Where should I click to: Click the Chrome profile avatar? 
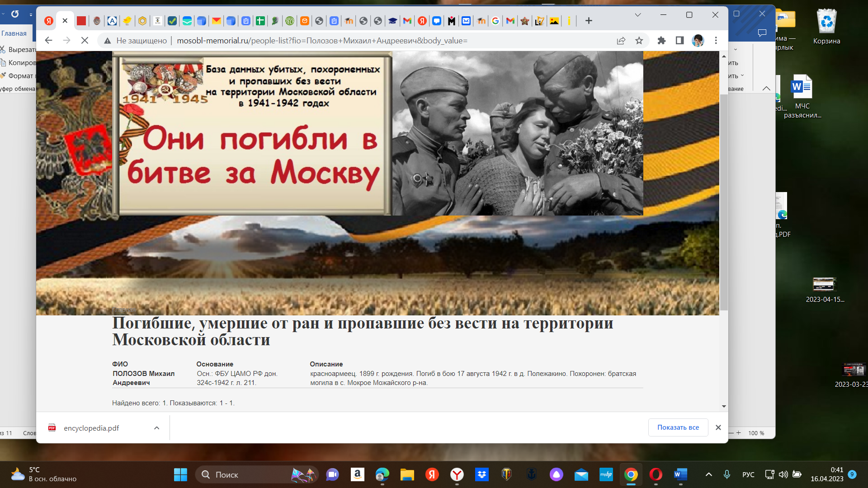click(x=698, y=41)
